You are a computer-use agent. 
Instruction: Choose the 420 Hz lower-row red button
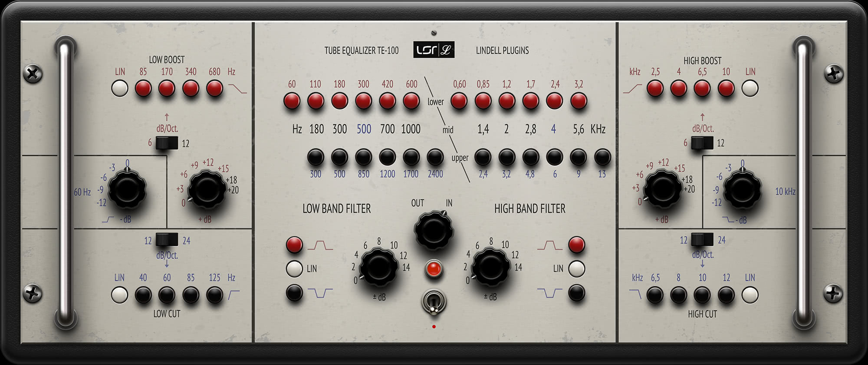click(x=387, y=101)
